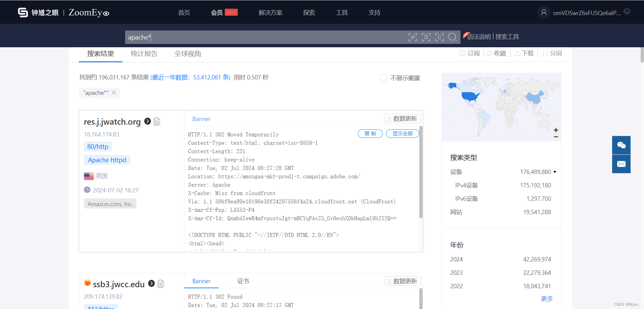The height and width of the screenshot is (309, 644).
Task: Select the ICON search icon in the search bar
Action: click(439, 37)
